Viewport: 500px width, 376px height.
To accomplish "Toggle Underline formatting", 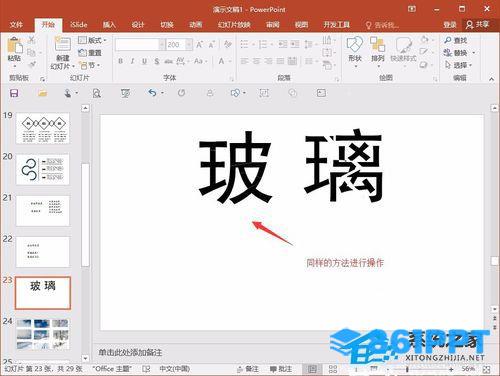I will pyautogui.click(x=144, y=61).
